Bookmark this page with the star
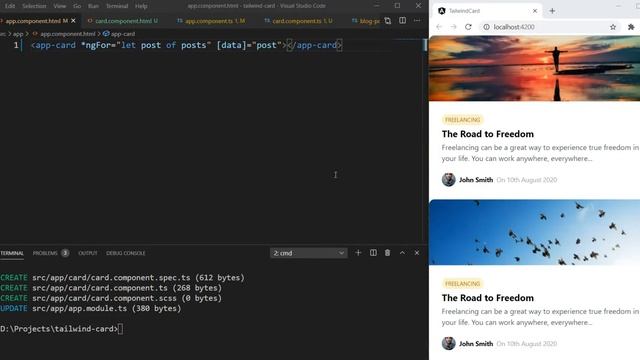Image resolution: width=640 pixels, height=360 pixels. pyautogui.click(x=613, y=27)
